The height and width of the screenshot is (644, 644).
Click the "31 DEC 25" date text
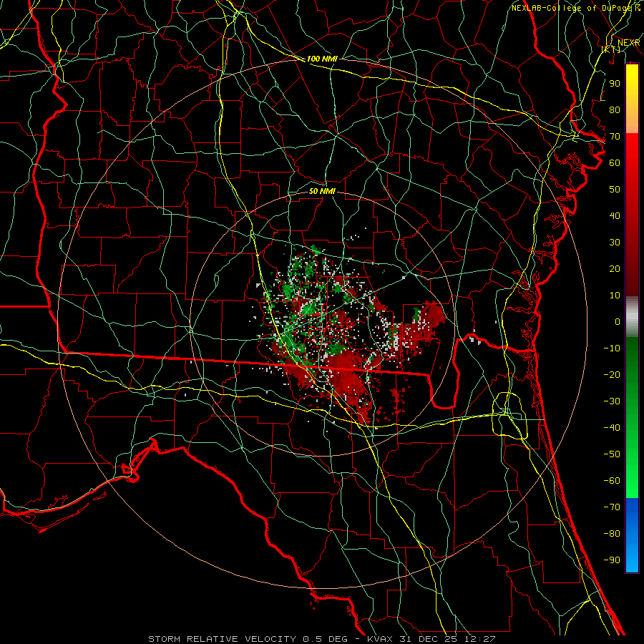(429, 639)
